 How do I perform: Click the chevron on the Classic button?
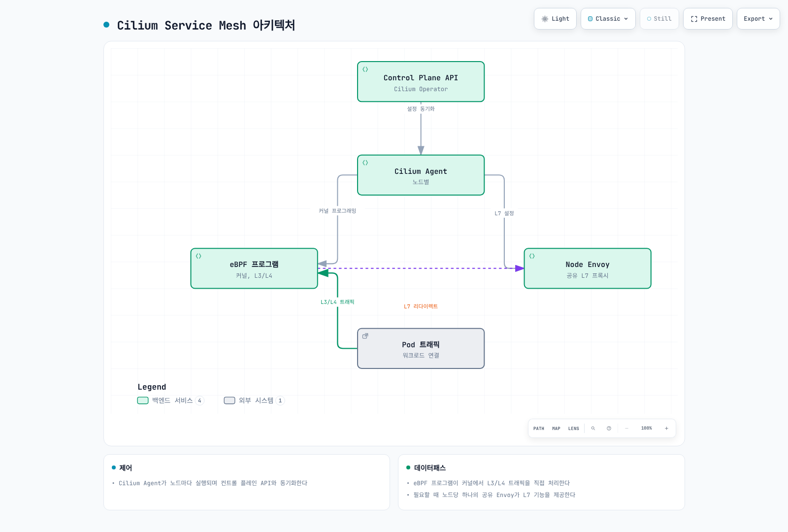[626, 19]
